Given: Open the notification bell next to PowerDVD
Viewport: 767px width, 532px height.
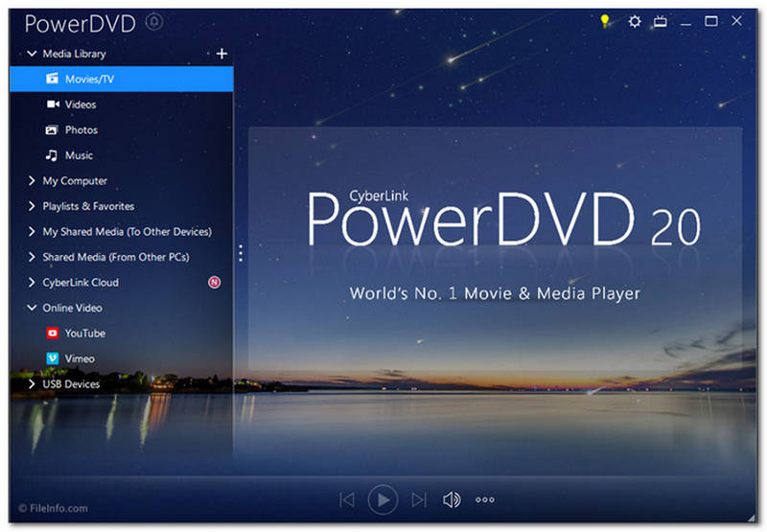Looking at the screenshot, I should (x=154, y=22).
